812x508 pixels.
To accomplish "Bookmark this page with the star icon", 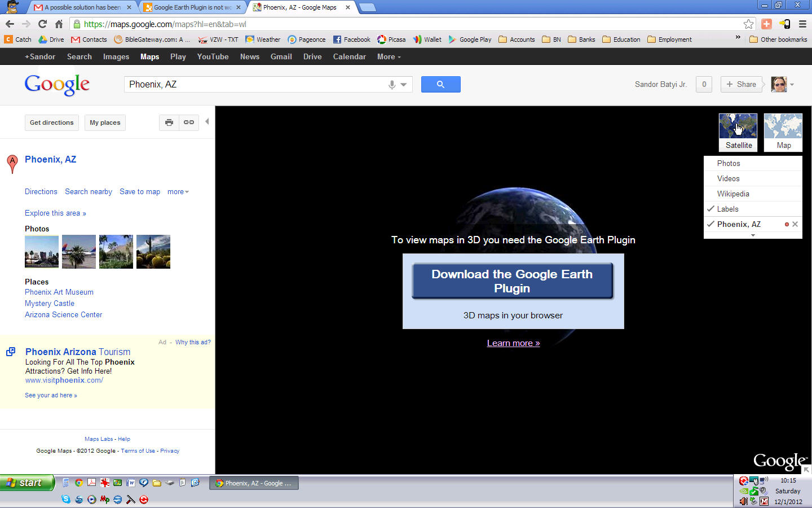I will 748,25.
